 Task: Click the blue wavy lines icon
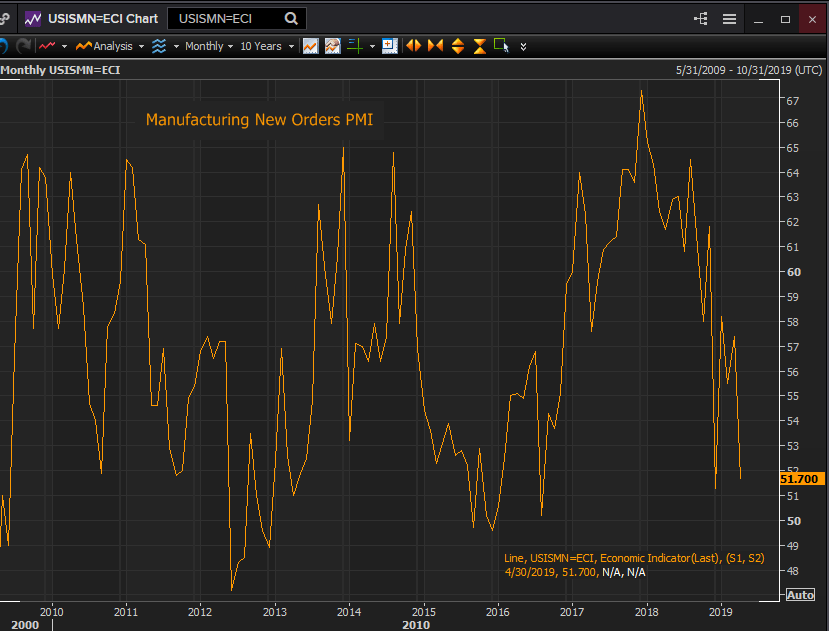click(x=159, y=47)
